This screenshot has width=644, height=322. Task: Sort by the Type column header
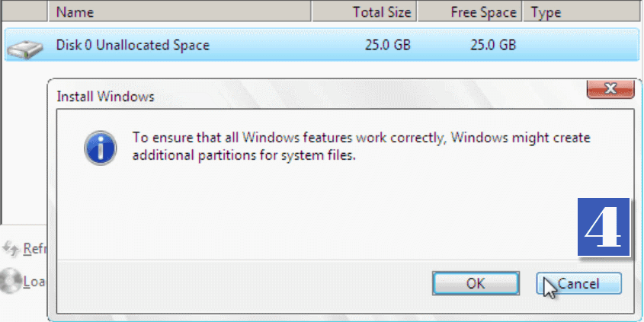[x=579, y=12]
